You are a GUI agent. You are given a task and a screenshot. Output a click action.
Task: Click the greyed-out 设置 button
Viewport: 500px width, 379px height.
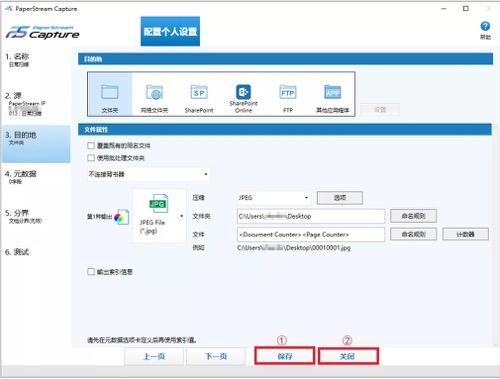[380, 109]
